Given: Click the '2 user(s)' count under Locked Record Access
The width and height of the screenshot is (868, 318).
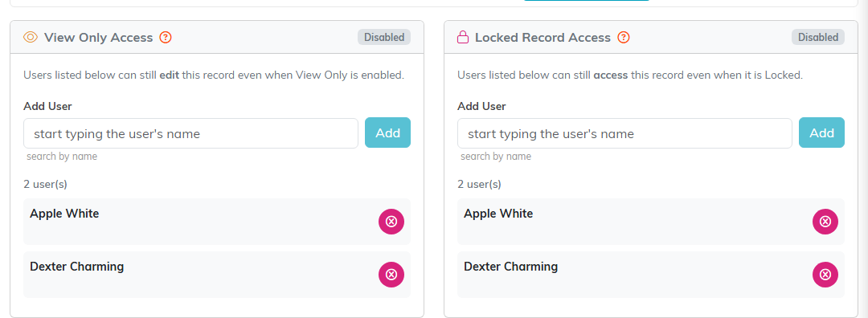Looking at the screenshot, I should [x=479, y=184].
